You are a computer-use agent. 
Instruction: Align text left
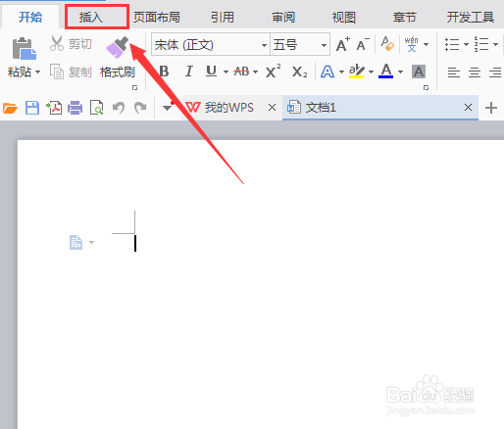tap(454, 71)
